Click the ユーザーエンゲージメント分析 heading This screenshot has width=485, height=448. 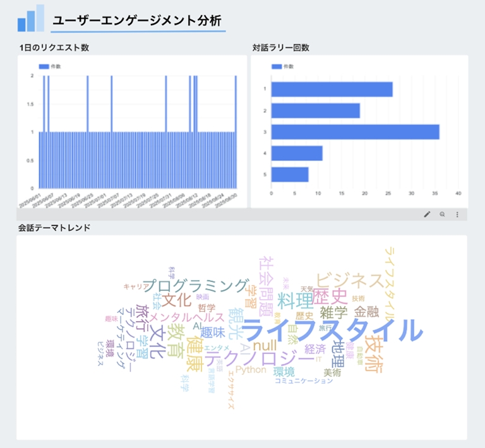(x=137, y=21)
